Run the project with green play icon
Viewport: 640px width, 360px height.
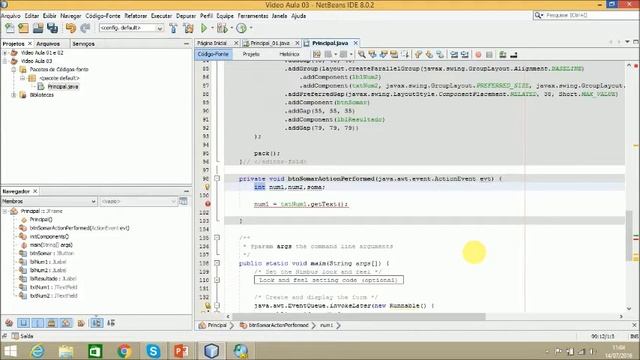pos(204,28)
